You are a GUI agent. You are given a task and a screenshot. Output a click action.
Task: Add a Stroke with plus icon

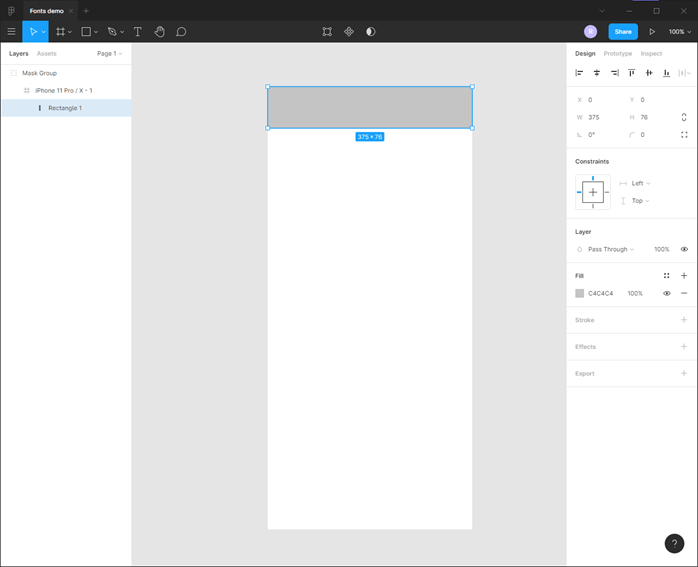coord(684,320)
